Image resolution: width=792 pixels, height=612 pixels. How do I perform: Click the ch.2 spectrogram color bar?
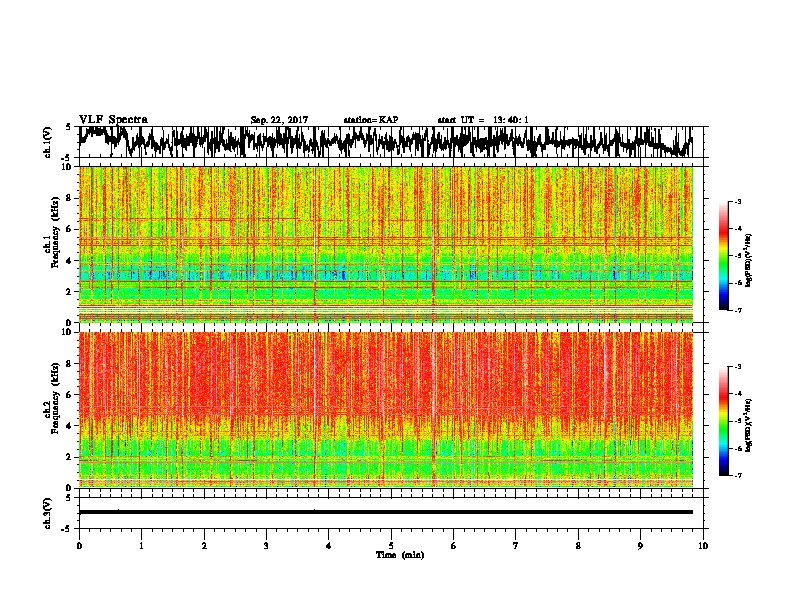(724, 421)
